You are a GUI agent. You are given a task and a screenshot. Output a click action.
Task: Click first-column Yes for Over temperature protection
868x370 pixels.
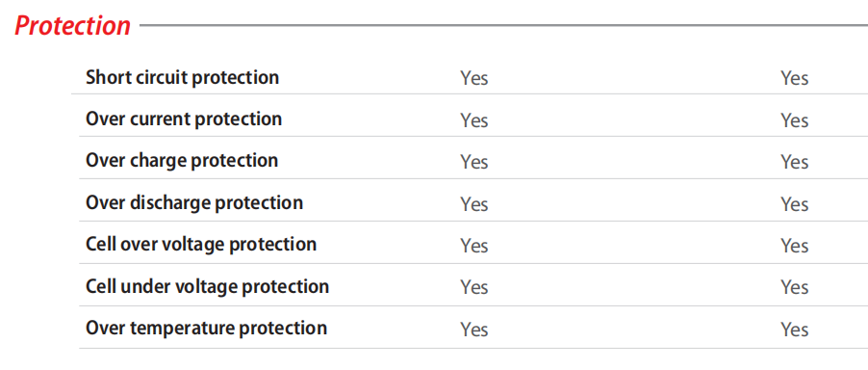(x=474, y=330)
